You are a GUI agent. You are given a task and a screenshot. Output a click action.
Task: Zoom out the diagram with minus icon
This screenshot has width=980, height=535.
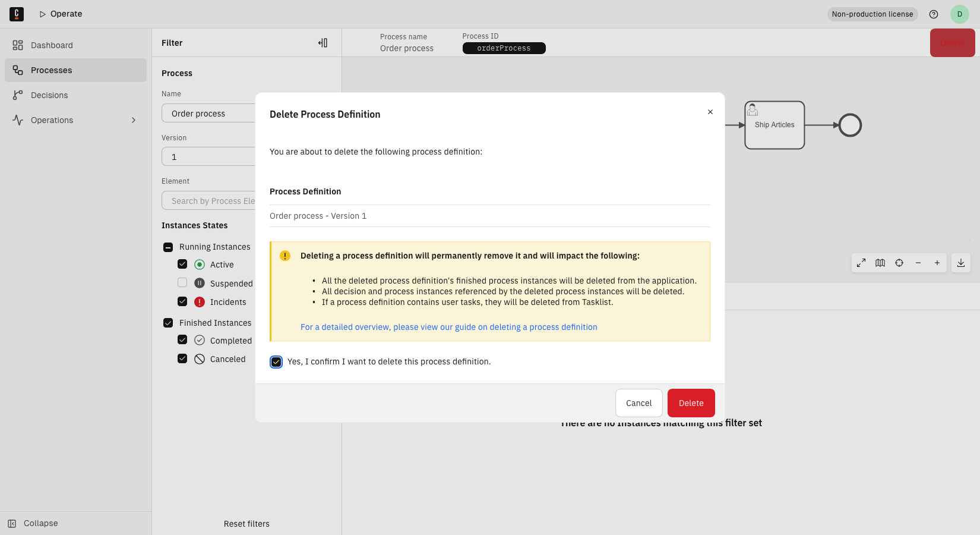918,263
